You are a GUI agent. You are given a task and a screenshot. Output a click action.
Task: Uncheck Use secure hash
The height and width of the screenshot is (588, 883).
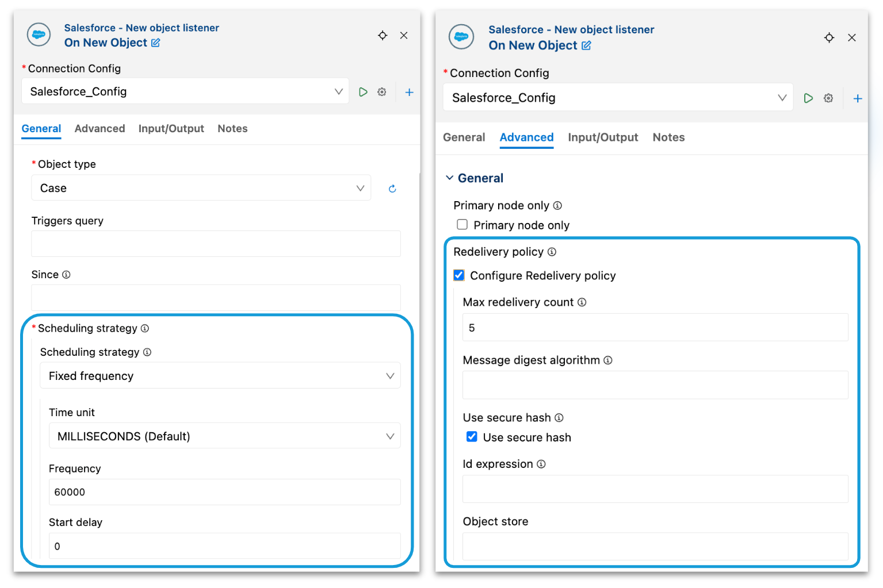[x=472, y=437]
